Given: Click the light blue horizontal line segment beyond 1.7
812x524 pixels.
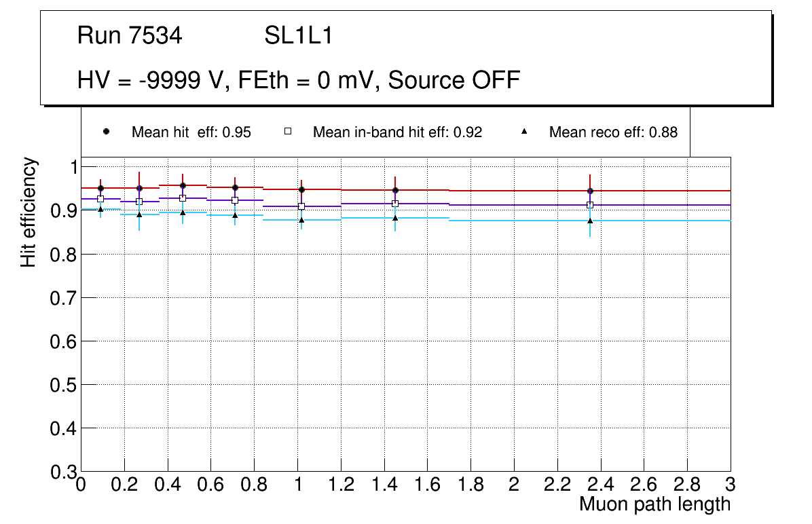Looking at the screenshot, I should point(659,221).
